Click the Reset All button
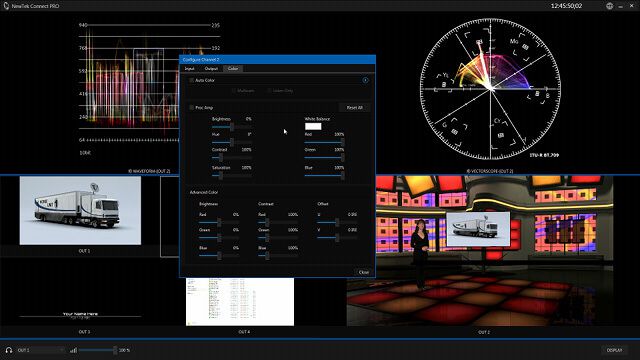 click(354, 108)
